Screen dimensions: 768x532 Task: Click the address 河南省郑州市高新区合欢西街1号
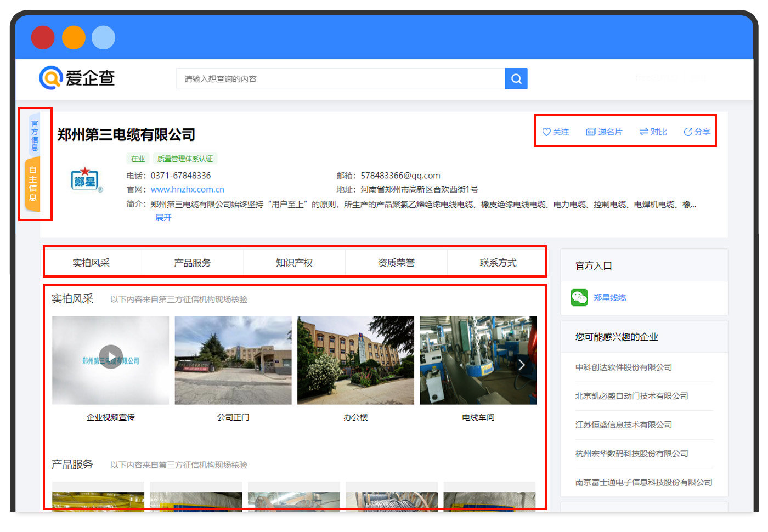click(x=419, y=189)
